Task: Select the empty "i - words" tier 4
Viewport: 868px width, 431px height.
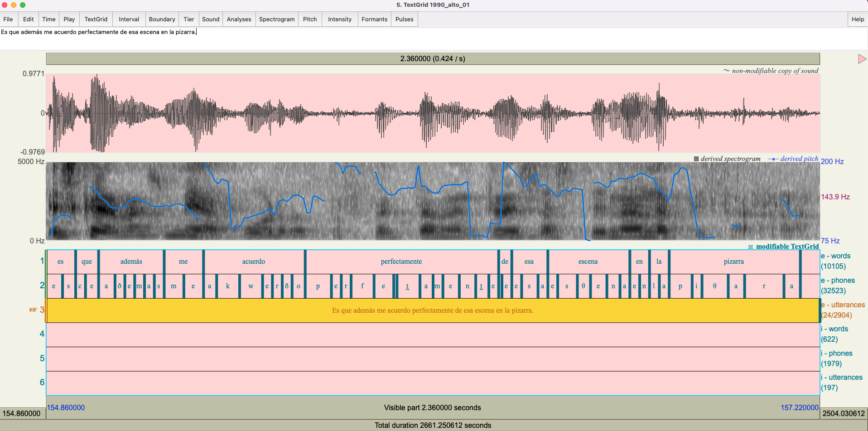Action: click(433, 334)
